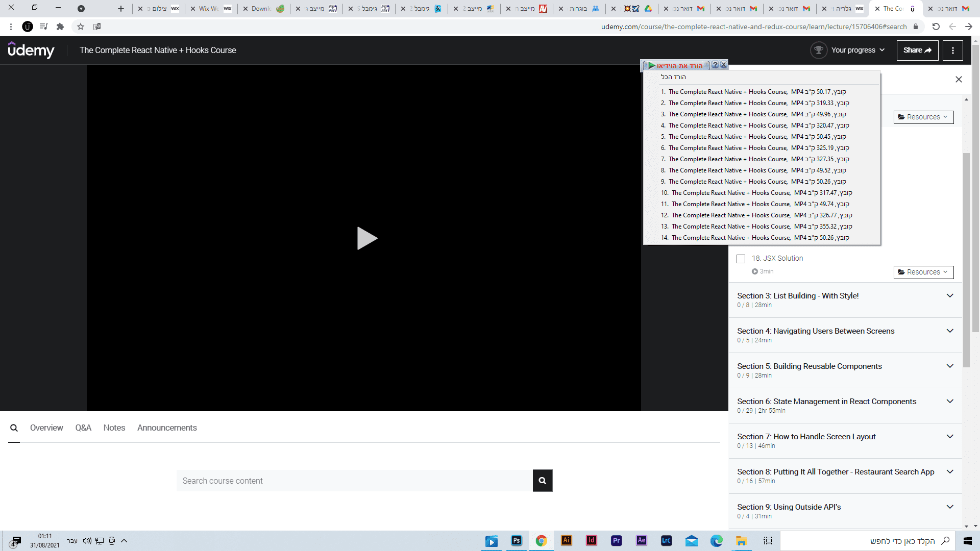The height and width of the screenshot is (551, 980).
Task: Play the lecture video
Action: pos(366,238)
